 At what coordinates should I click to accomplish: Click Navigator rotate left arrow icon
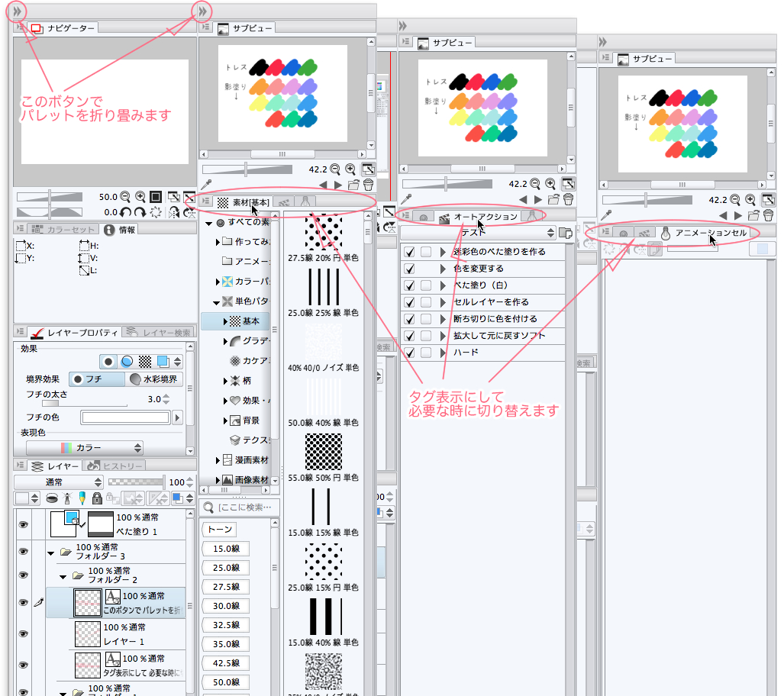coord(125,212)
